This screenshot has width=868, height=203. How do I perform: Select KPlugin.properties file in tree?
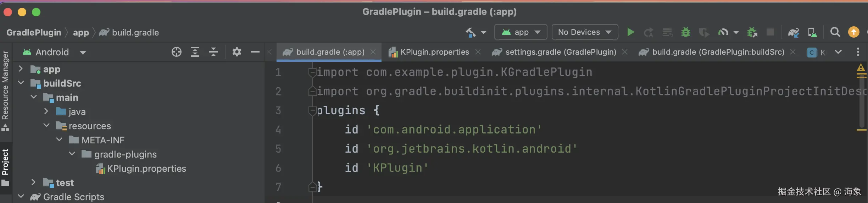(141, 169)
